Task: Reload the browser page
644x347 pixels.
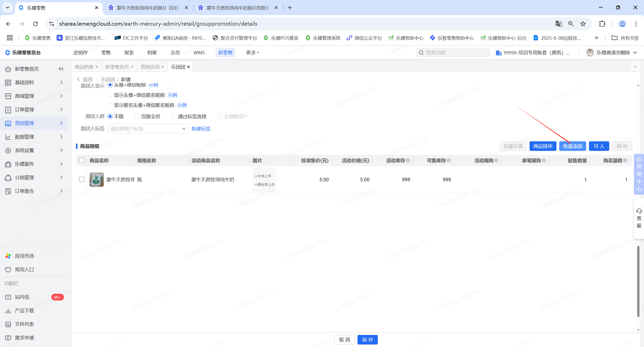Action: point(35,24)
